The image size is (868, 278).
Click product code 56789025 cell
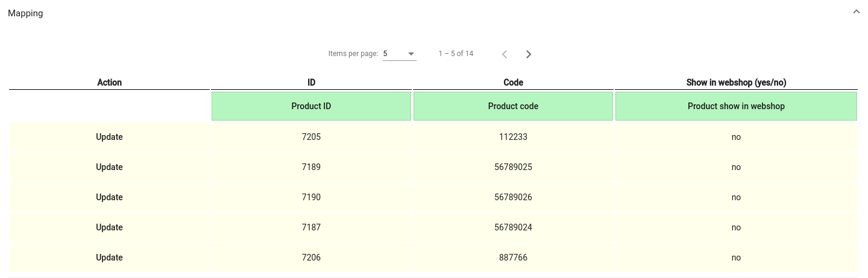[x=513, y=167]
